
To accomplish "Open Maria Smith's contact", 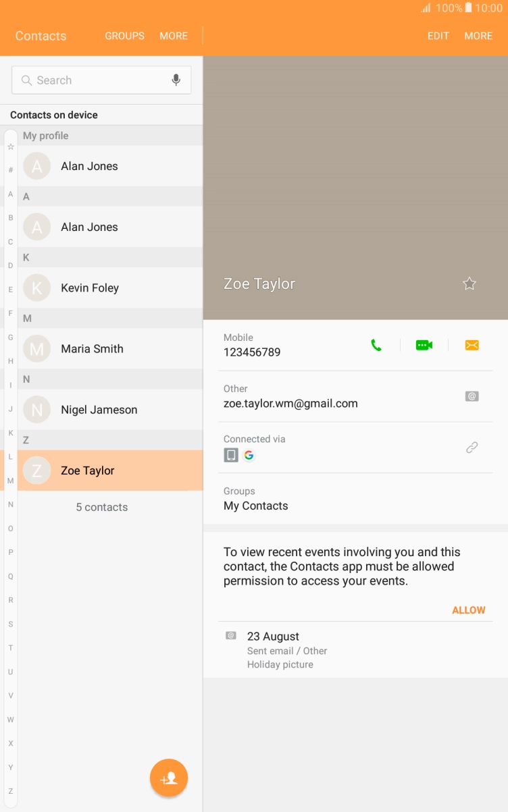I will [x=92, y=349].
